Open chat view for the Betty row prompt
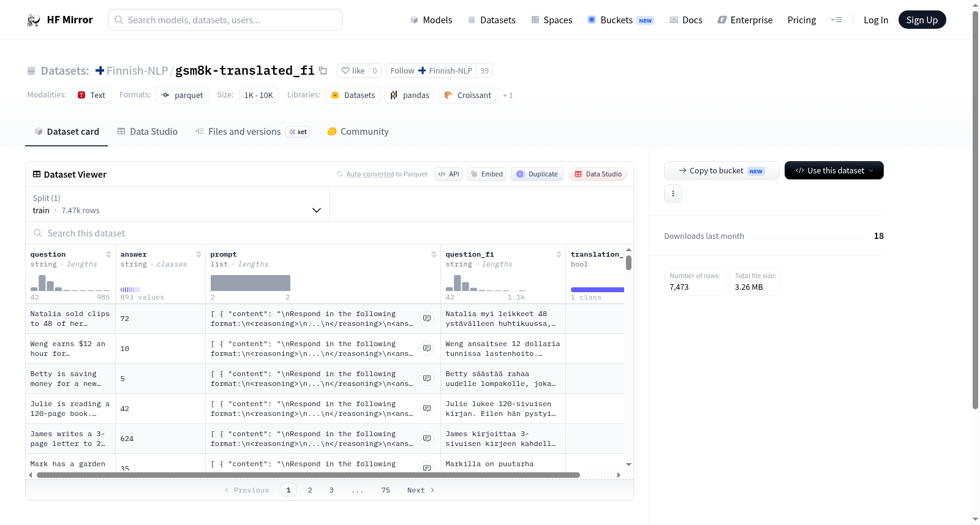Screen dimensions: 980x525 pyautogui.click(x=427, y=379)
